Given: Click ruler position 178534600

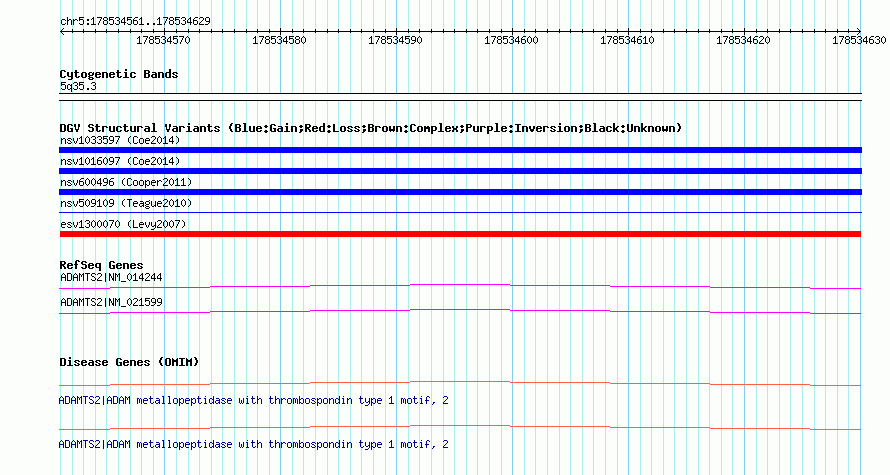Looking at the screenshot, I should point(511,40).
